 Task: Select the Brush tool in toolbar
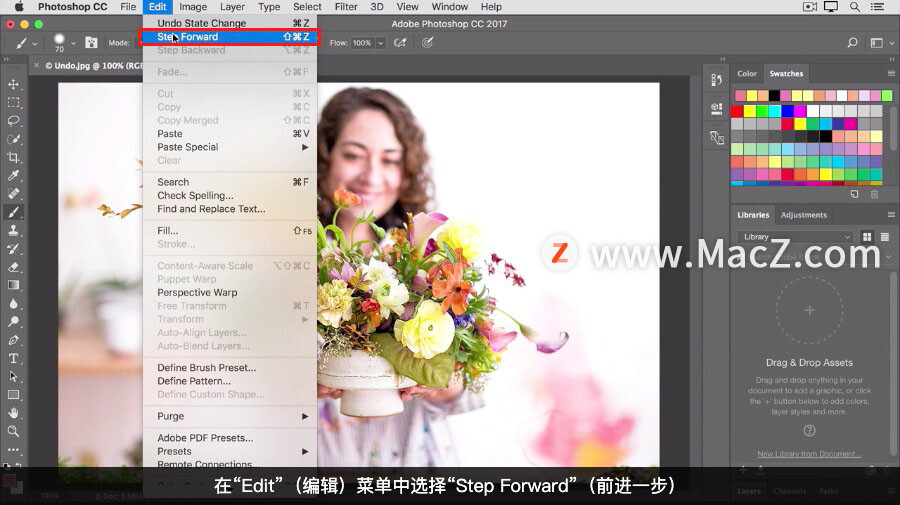(x=13, y=212)
